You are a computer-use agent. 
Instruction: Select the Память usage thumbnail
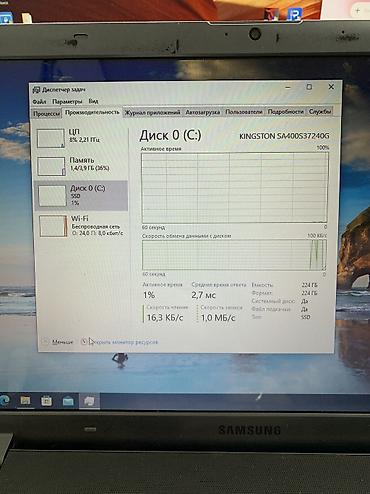[x=51, y=166]
